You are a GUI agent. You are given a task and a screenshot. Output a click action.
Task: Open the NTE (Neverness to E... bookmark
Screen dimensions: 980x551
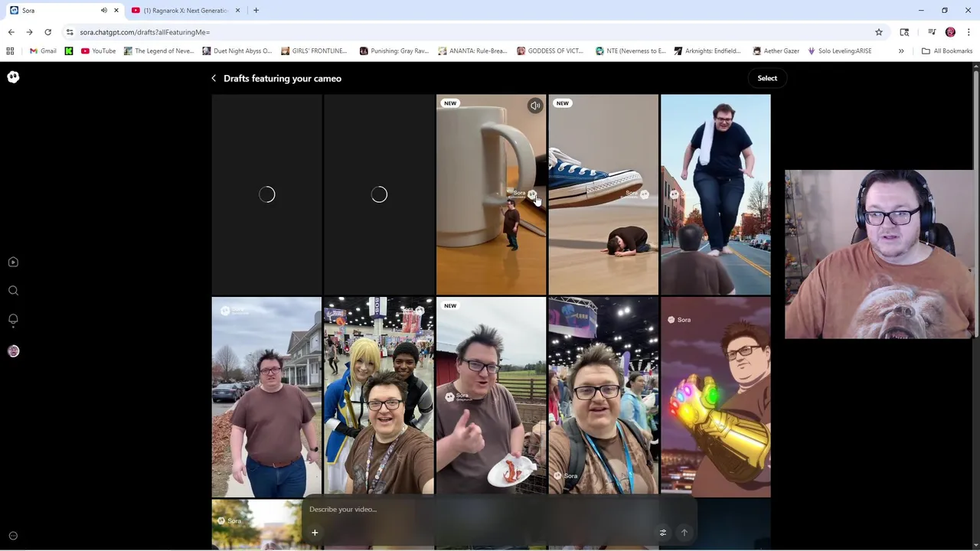click(x=630, y=51)
